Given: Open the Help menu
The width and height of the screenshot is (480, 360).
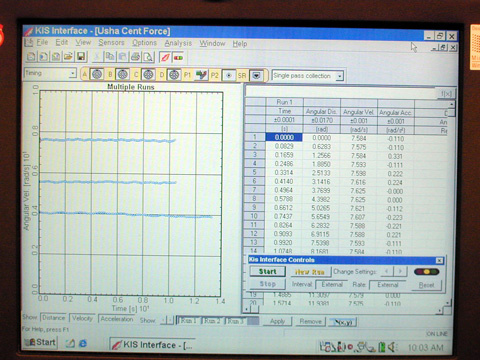Looking at the screenshot, I should tap(240, 44).
